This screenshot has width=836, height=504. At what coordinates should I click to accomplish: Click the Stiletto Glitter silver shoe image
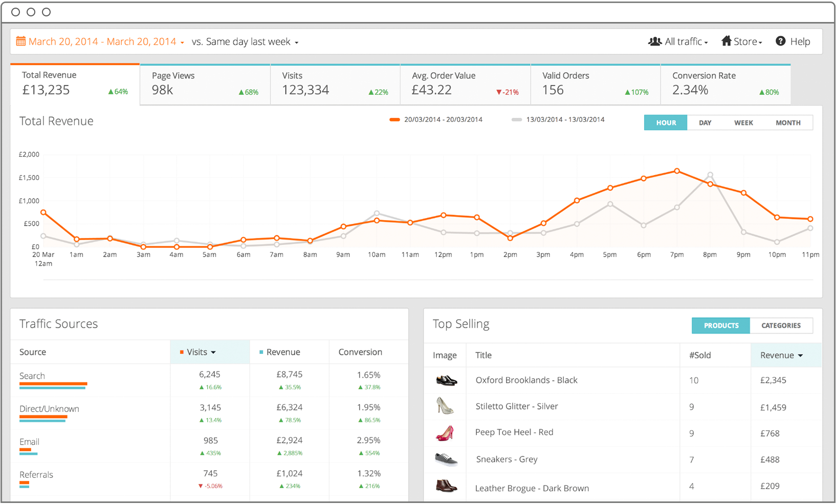point(445,406)
